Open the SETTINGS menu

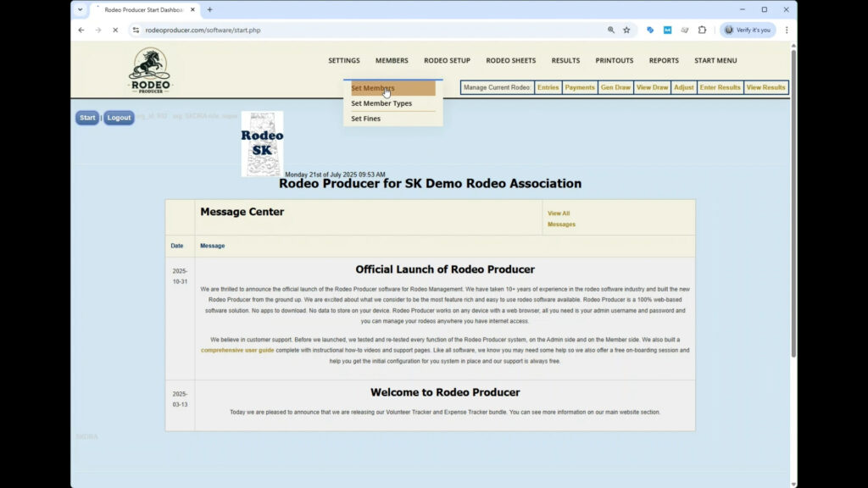(x=343, y=60)
